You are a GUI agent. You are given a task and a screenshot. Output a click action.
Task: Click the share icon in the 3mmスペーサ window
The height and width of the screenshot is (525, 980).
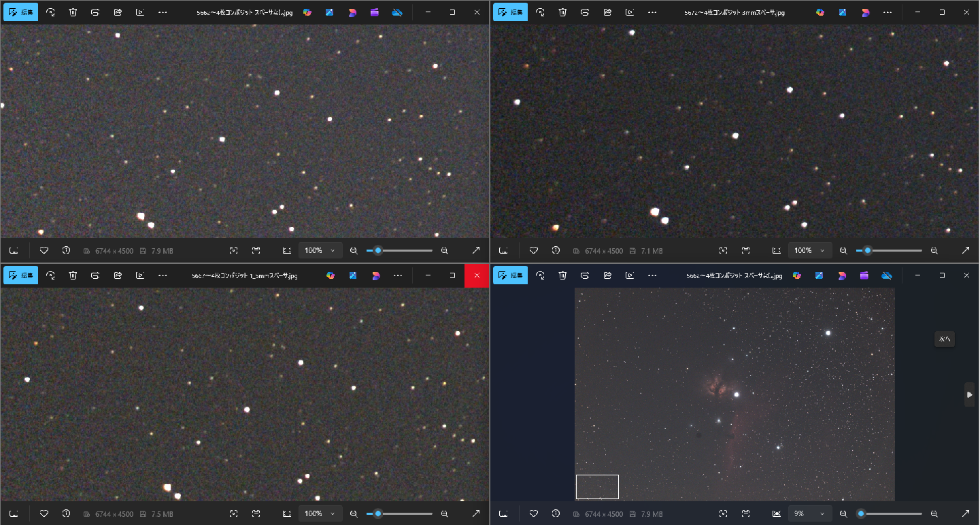tap(607, 12)
